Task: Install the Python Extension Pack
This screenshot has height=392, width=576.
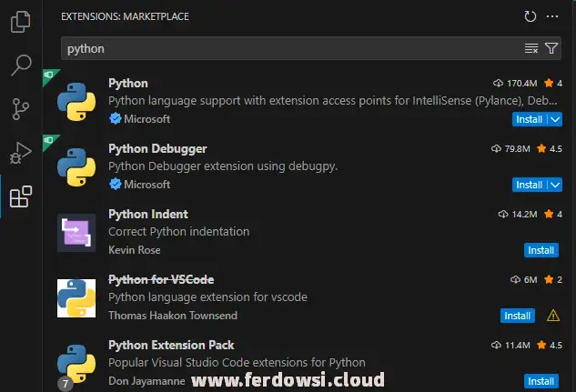Action: point(541,381)
